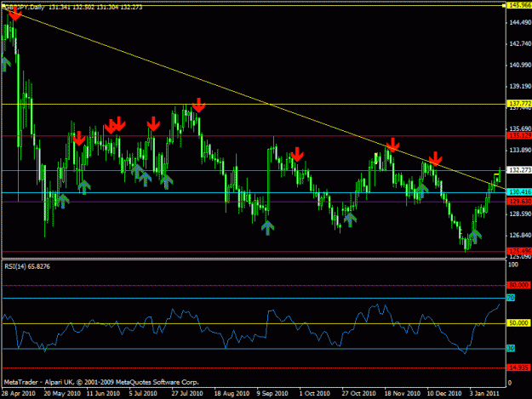532x399 pixels.
Task: Select the cyan 70 RSI level label
Action: tap(511, 298)
